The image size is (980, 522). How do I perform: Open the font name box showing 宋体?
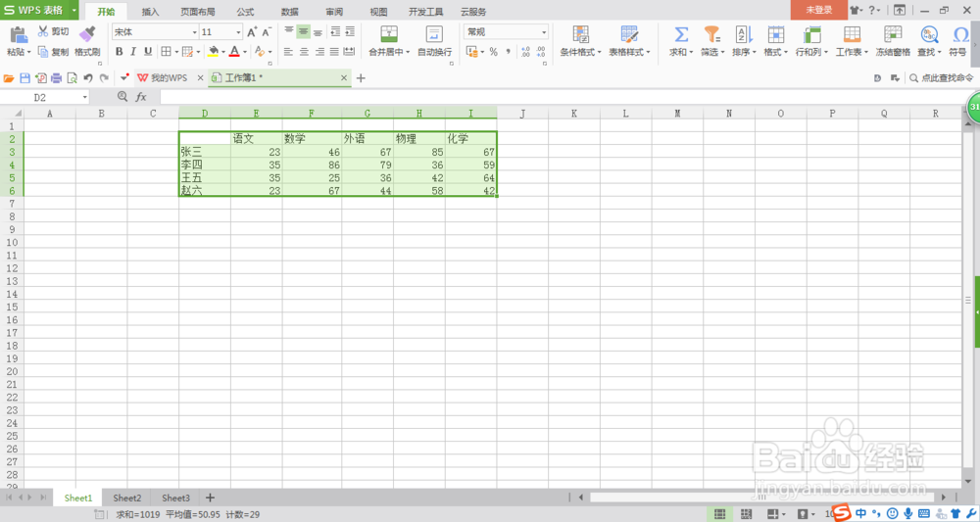pyautogui.click(x=155, y=32)
